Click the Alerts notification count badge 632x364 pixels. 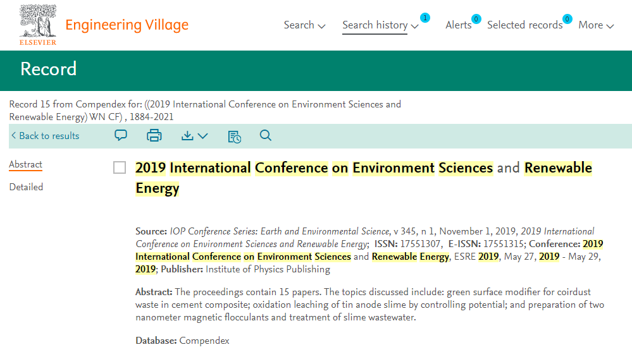click(x=476, y=19)
